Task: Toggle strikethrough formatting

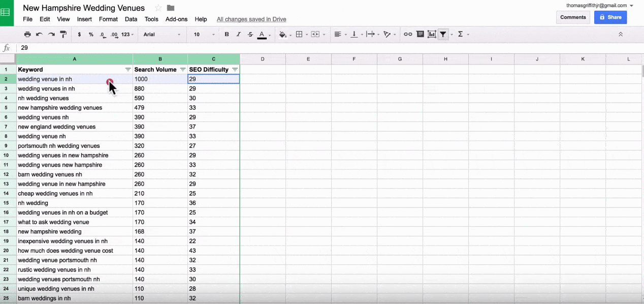Action: (250, 35)
